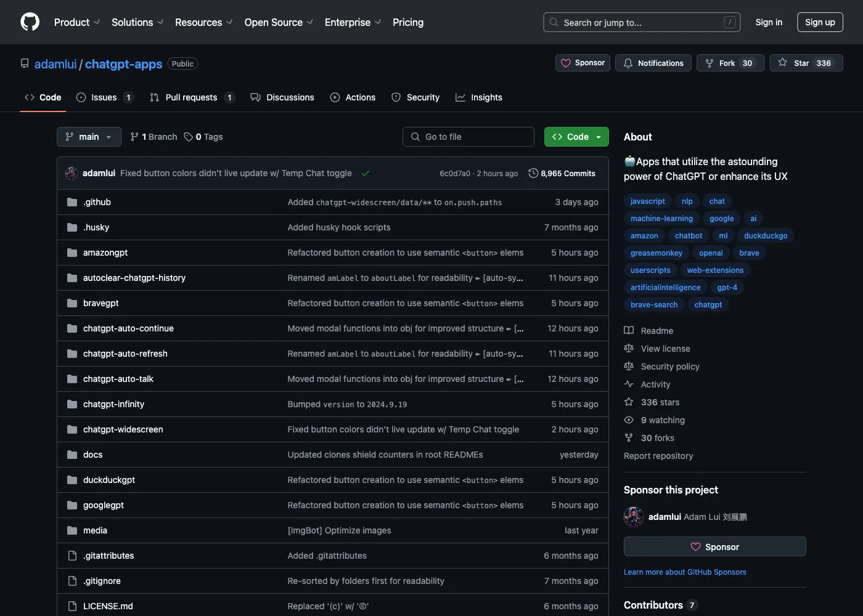Open the commit hash 6c0d7a0 link
863x616 pixels.
(455, 174)
